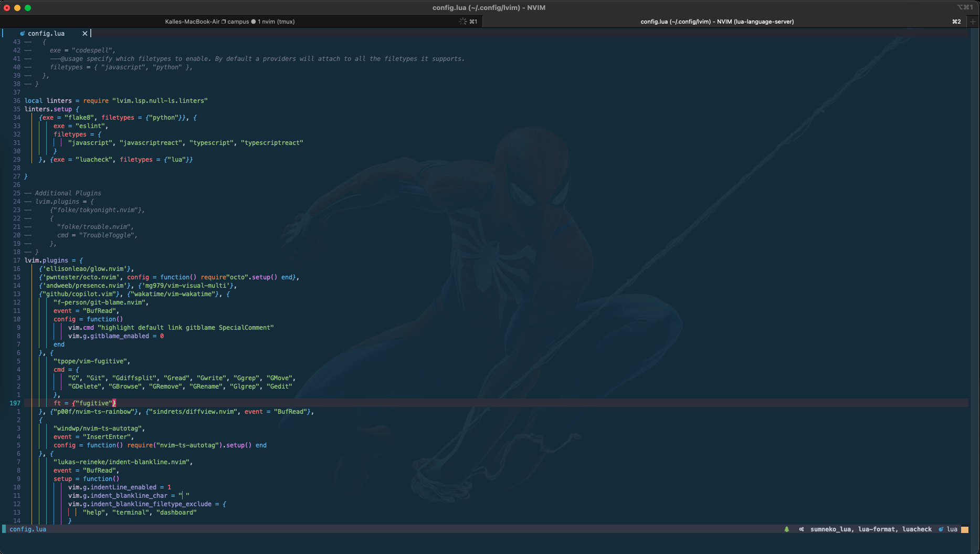
Task: Click "windwp/nvim-ts-autotag" plugin entry
Action: (x=98, y=428)
